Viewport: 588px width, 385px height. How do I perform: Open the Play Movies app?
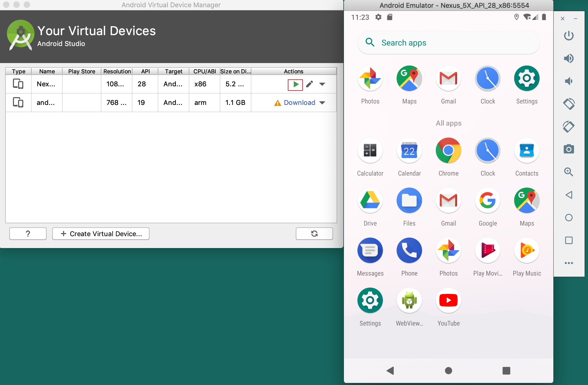click(488, 257)
